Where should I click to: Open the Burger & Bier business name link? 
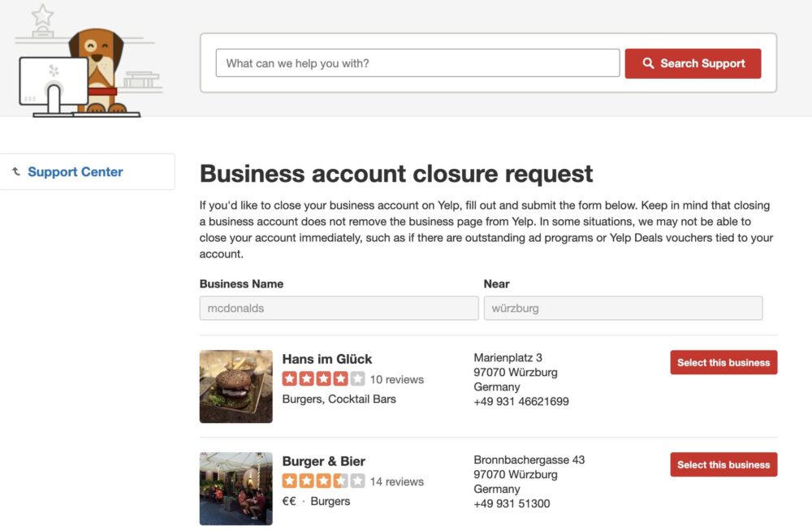click(324, 461)
